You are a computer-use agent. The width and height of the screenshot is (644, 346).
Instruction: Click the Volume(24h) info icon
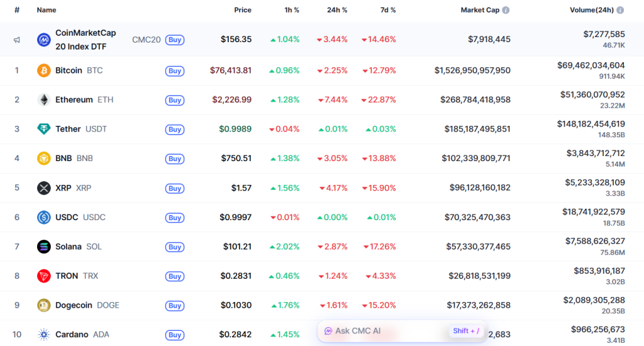point(621,11)
